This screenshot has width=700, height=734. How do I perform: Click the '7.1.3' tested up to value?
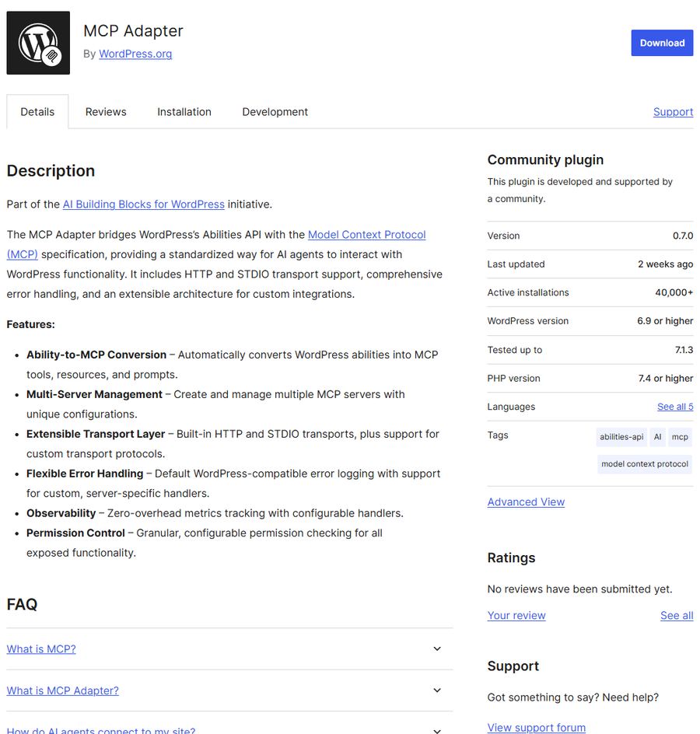684,350
